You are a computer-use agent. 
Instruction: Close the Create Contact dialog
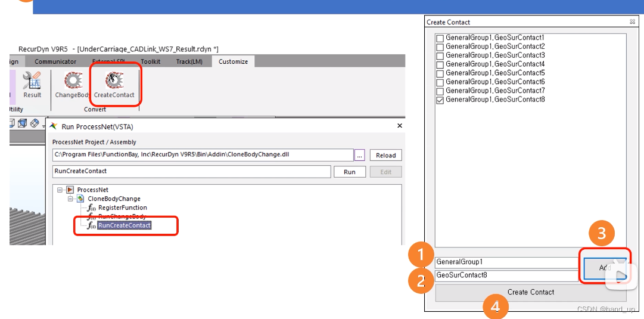(x=632, y=22)
